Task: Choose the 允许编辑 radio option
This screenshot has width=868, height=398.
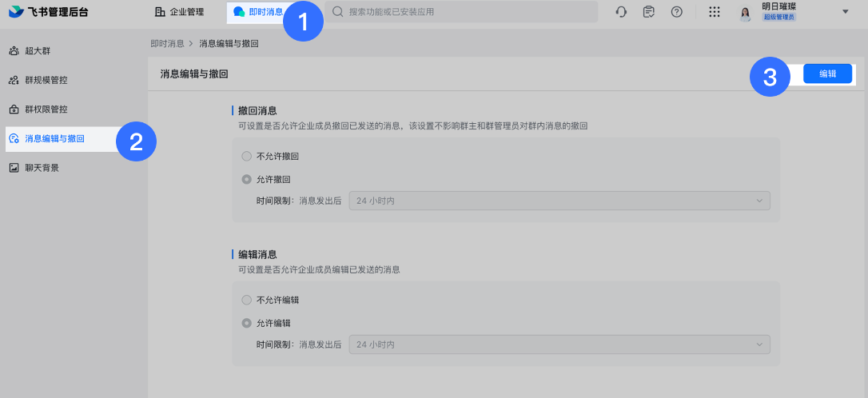Action: pyautogui.click(x=246, y=324)
